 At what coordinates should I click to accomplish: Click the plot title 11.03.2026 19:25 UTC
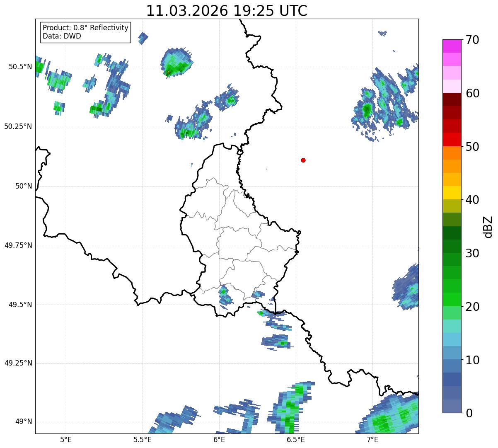click(x=227, y=10)
